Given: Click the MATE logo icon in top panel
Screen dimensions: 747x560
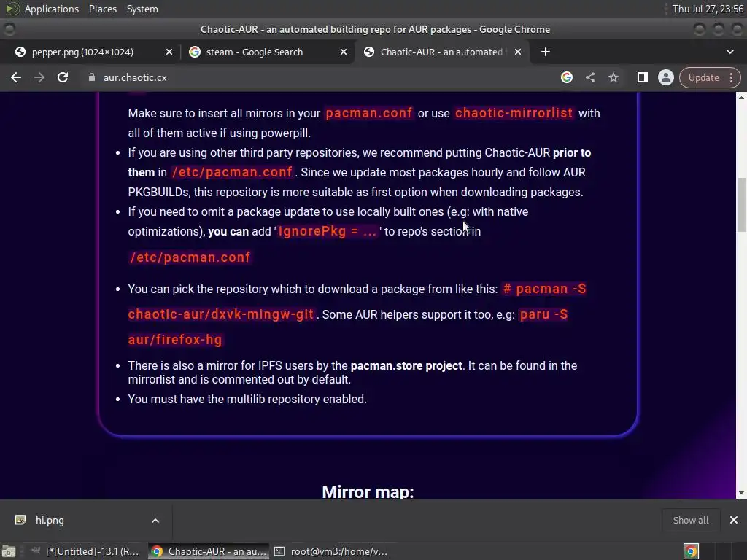Looking at the screenshot, I should (12, 9).
